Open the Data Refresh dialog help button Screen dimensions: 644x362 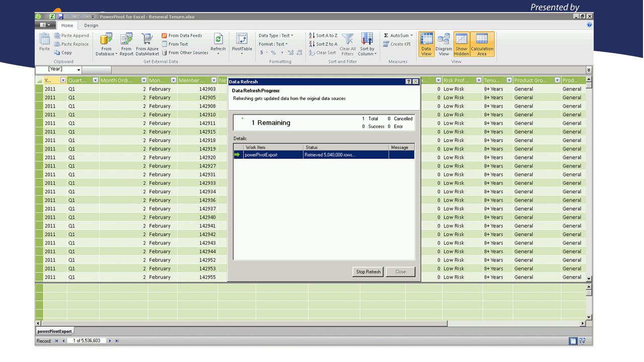409,81
